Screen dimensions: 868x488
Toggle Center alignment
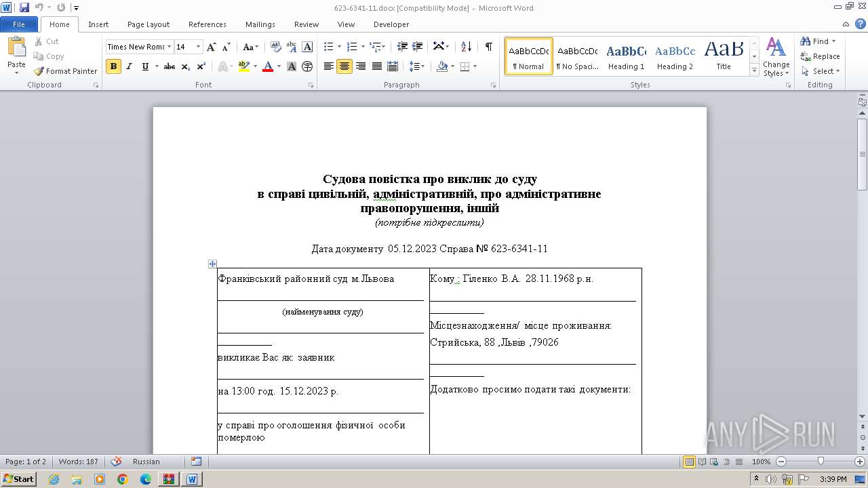pos(344,66)
